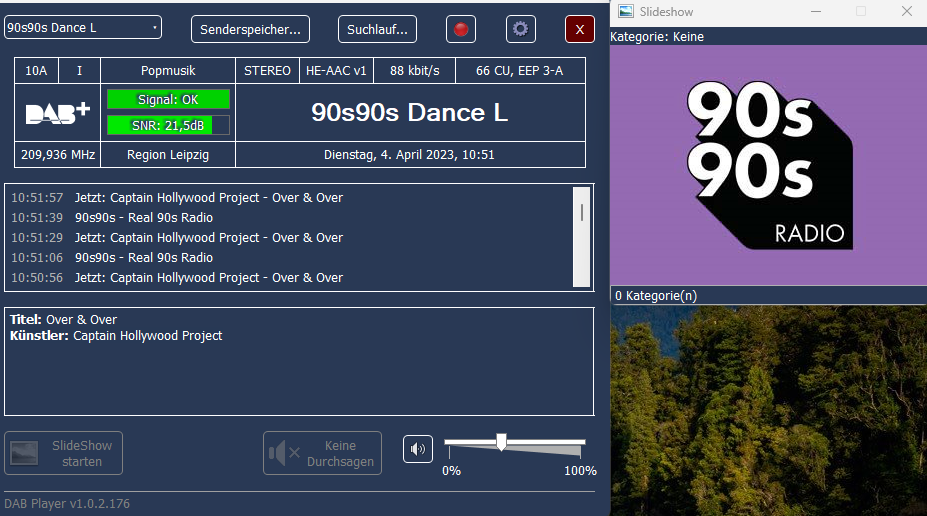Click the SNR 21,5dB level bar
This screenshot has height=516, width=927.
[168, 125]
